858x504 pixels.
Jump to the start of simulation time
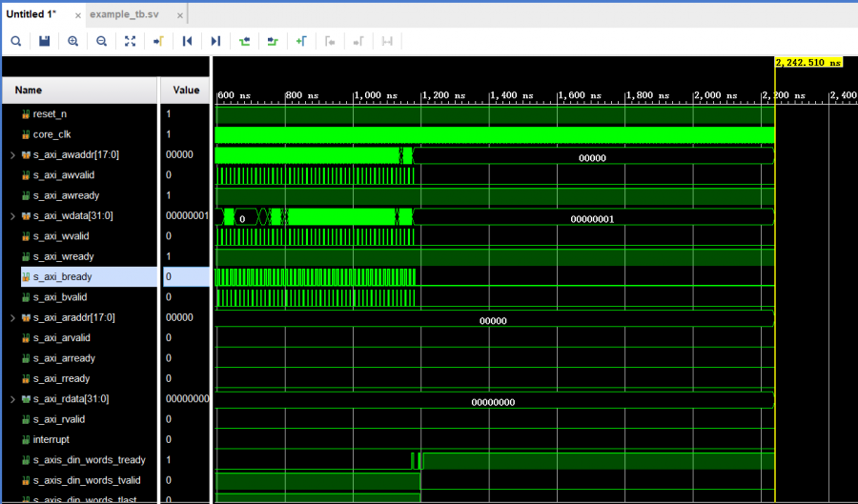click(x=188, y=41)
